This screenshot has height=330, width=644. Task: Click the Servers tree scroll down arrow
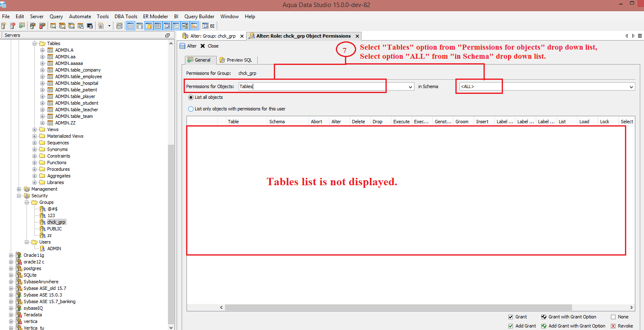tap(171, 328)
